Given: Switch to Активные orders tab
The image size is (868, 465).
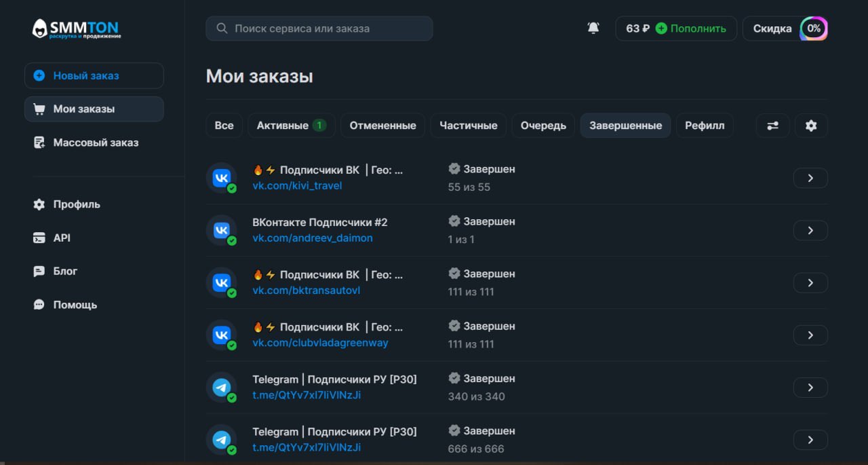Looking at the screenshot, I should [x=291, y=126].
